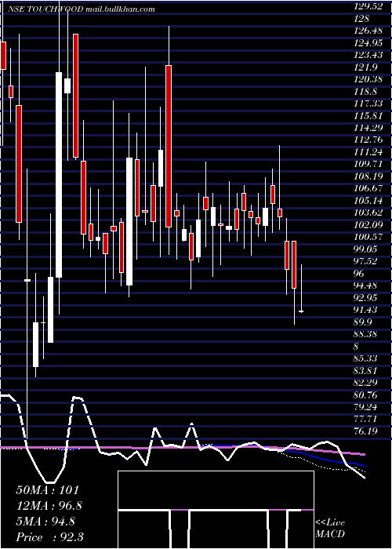The image size is (392, 549).
Task: Click the 12MA : 96.8 readout
Action: [50, 506]
